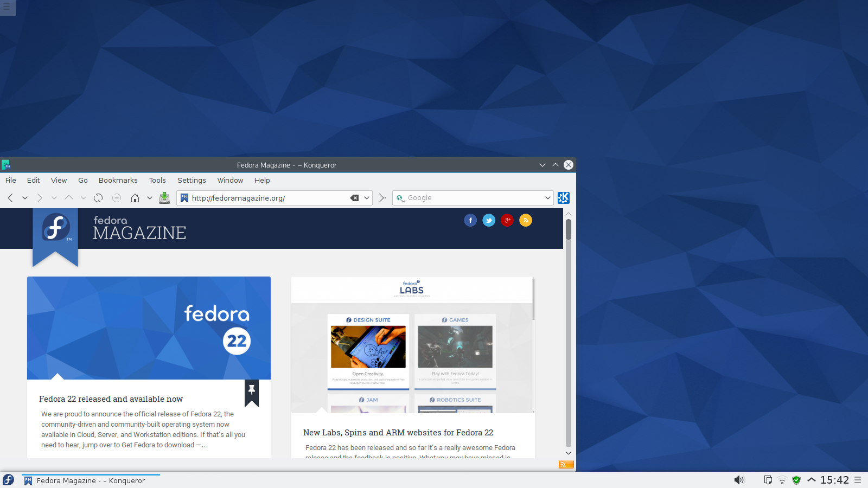Expand the Up history dropdown
Image resolution: width=868 pixels, height=488 pixels.
pos(84,198)
